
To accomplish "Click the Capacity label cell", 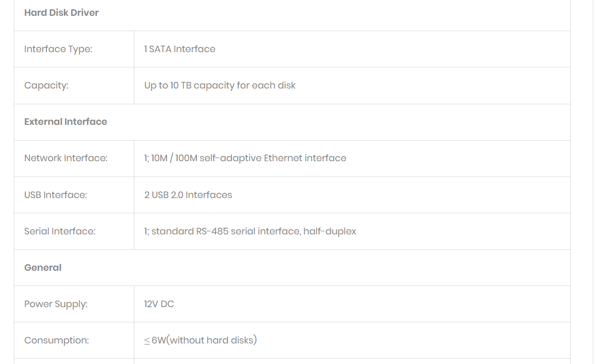I will click(46, 85).
